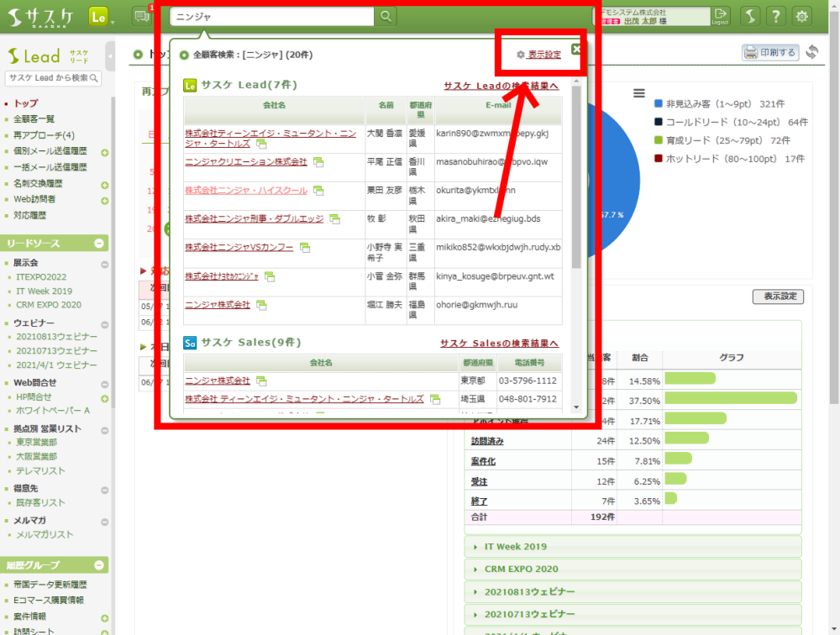Open the help question mark icon
840x635 pixels.
click(776, 16)
